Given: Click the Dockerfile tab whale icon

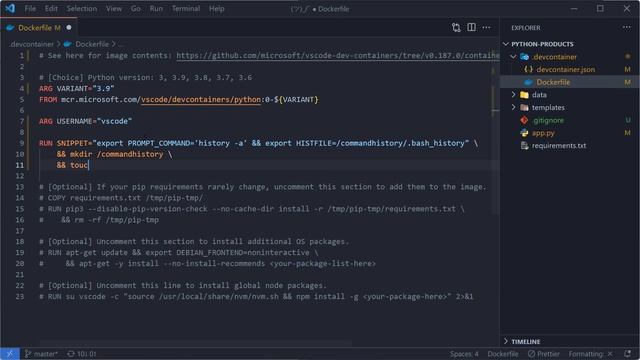Looking at the screenshot, I should (x=10, y=28).
